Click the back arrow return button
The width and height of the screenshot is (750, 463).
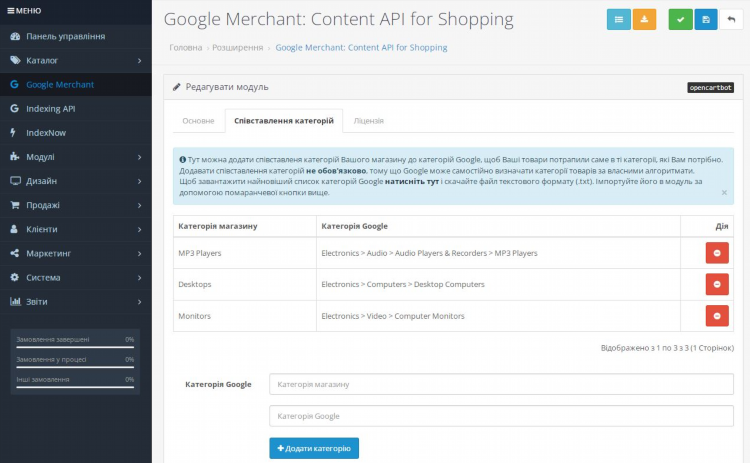[x=731, y=20]
